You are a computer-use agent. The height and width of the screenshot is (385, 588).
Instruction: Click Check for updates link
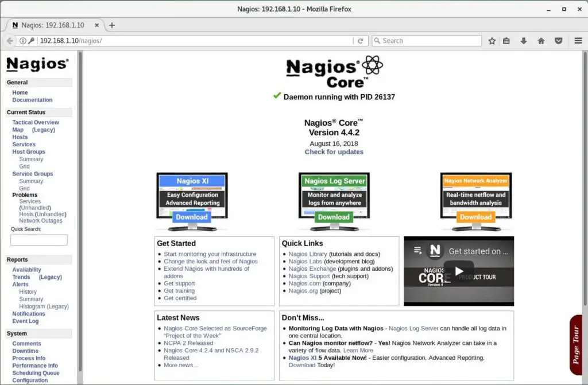tap(334, 152)
